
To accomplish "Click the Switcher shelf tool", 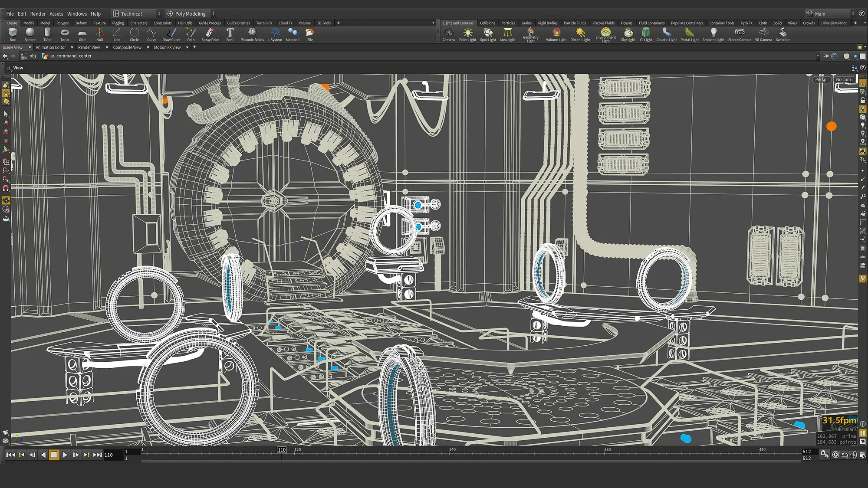I will tap(783, 34).
